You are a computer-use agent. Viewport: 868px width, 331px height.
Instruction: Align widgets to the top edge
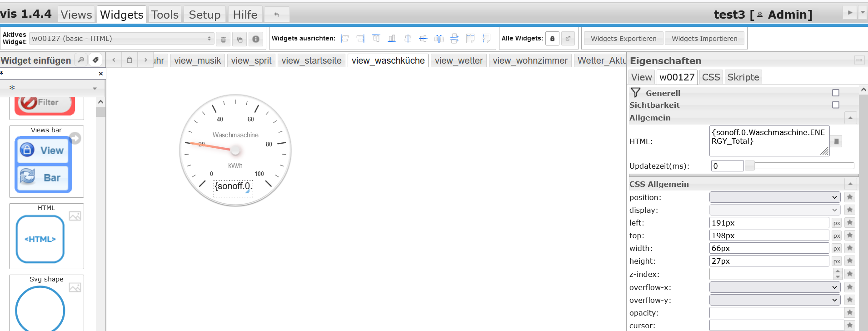376,39
